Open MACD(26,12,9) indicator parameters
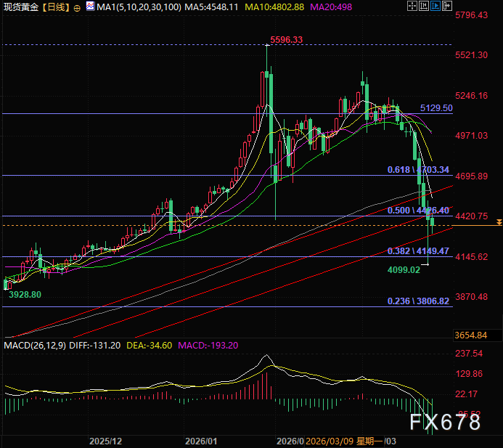 (x=35, y=346)
